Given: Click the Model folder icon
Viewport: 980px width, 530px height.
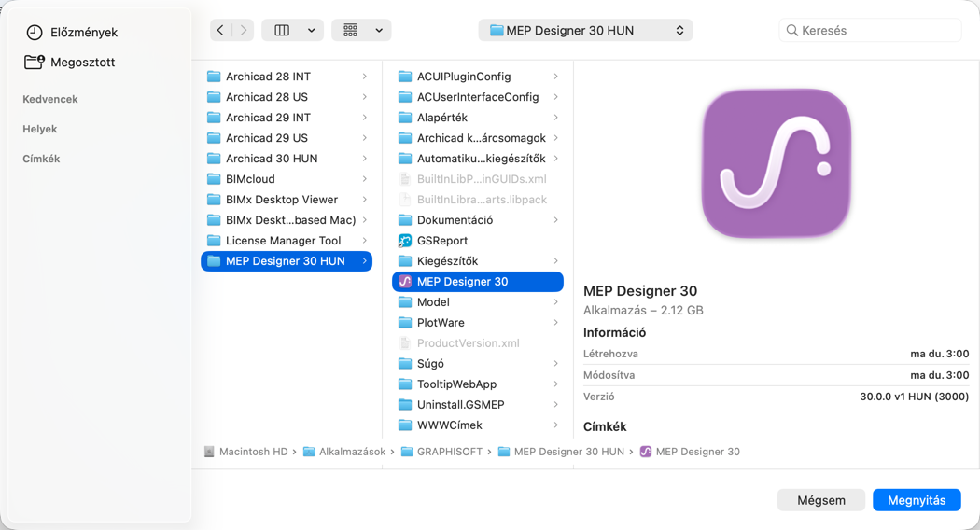Looking at the screenshot, I should (x=405, y=302).
